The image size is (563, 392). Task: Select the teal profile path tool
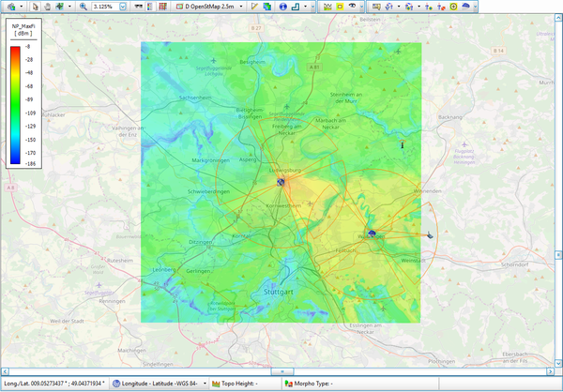tap(296, 7)
